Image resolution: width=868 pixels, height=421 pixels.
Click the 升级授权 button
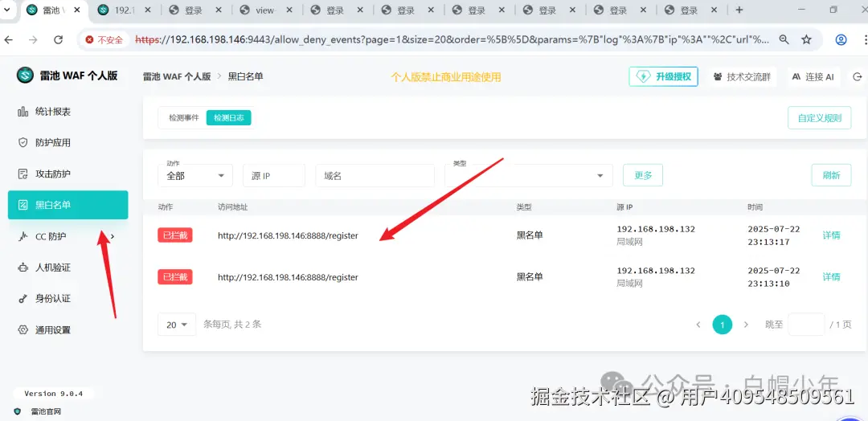(x=663, y=77)
